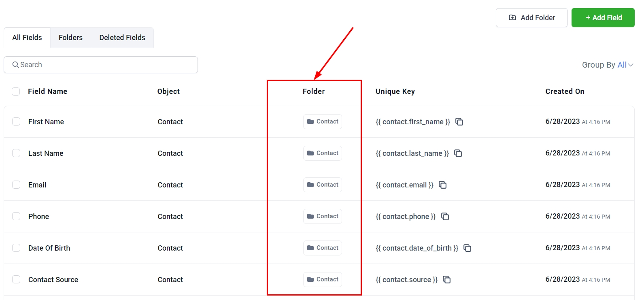Expand the Group By All dropdown
This screenshot has width=644, height=300.
[x=607, y=65]
